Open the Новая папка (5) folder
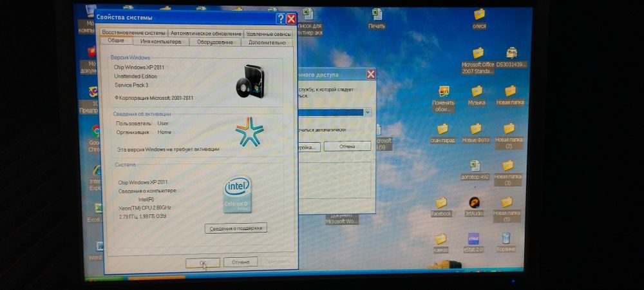This screenshot has width=644, height=290. point(507,202)
